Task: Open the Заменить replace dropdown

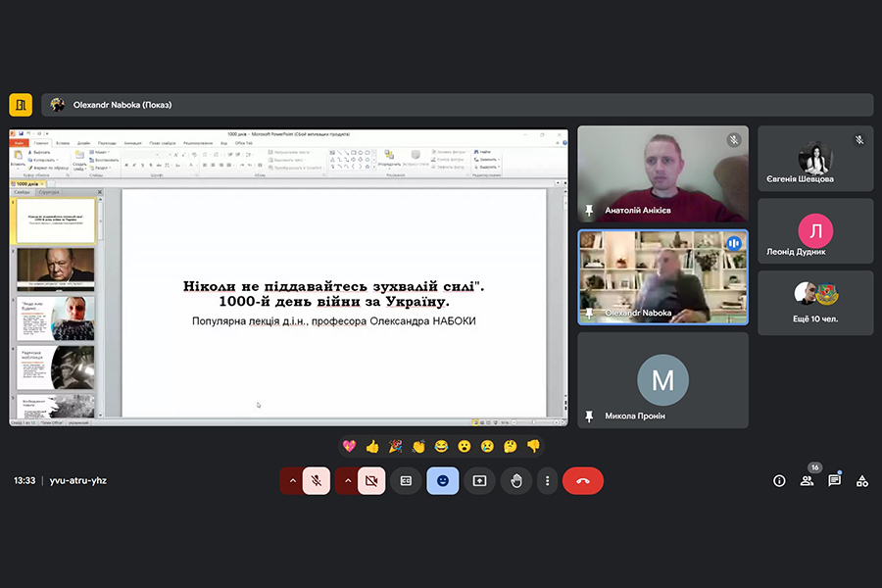Action: click(487, 159)
